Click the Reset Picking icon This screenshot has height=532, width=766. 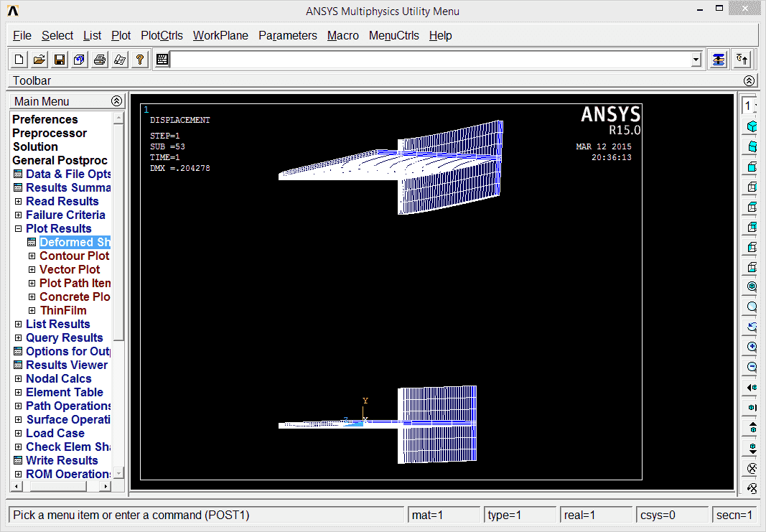[742, 60]
